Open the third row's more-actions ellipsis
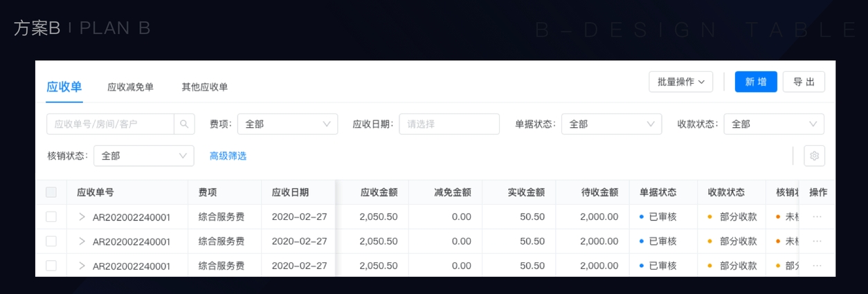868x294 pixels. [x=817, y=266]
